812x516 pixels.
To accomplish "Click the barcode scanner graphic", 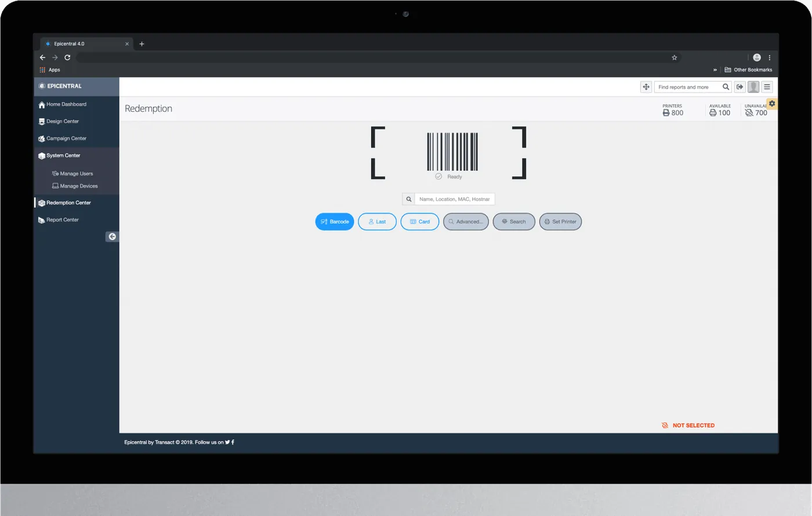I will [x=452, y=151].
